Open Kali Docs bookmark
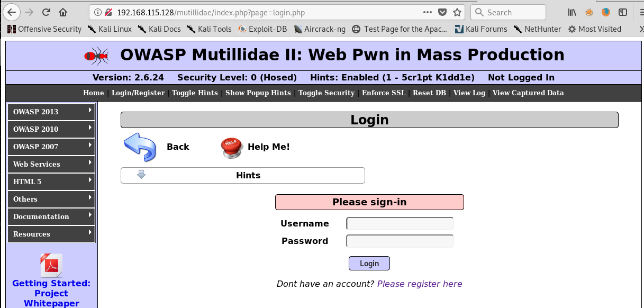644x308 pixels. 159,29
